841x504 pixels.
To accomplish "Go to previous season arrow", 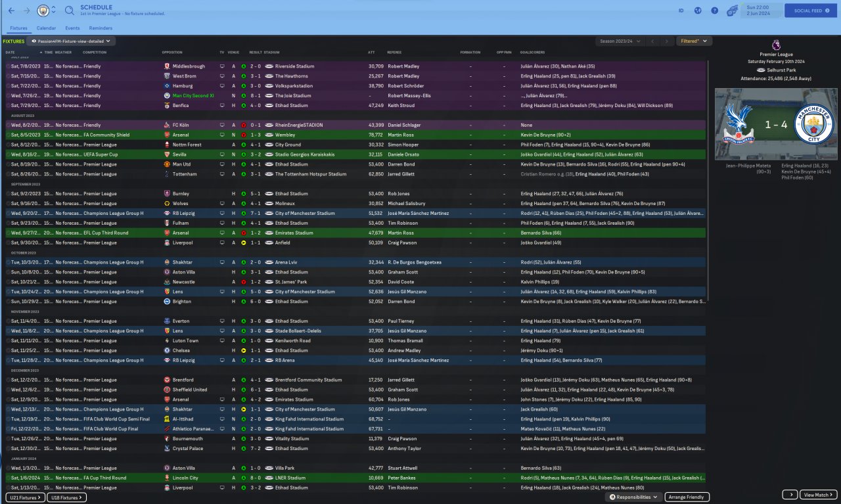I will tap(652, 41).
